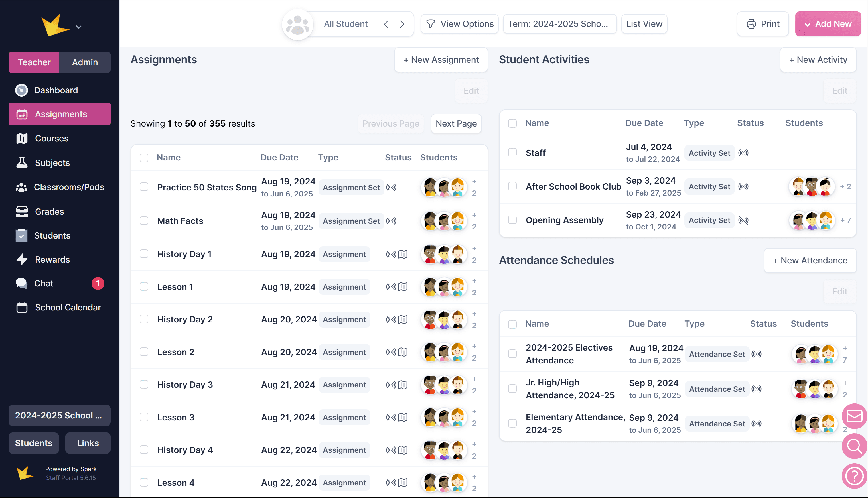Screen dimensions: 868x498
Task: Open the Rewards lightning bolt icon
Action: (22, 260)
